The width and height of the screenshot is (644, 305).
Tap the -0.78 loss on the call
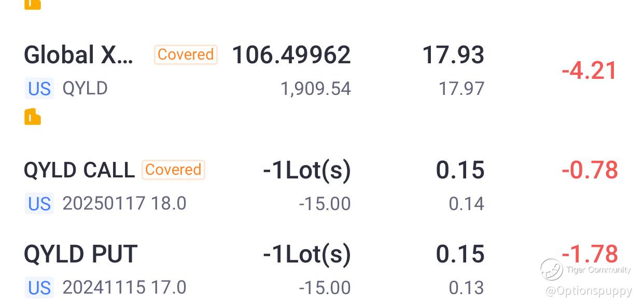tap(590, 170)
